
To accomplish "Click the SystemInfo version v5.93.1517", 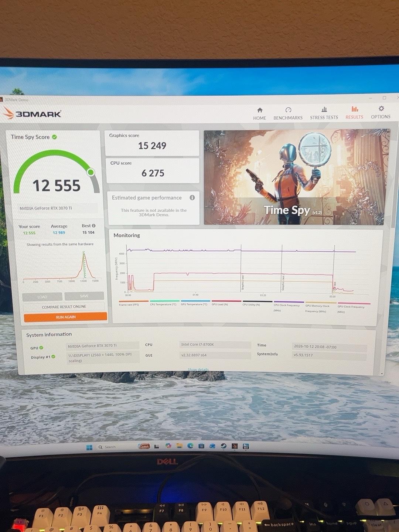I will point(329,355).
